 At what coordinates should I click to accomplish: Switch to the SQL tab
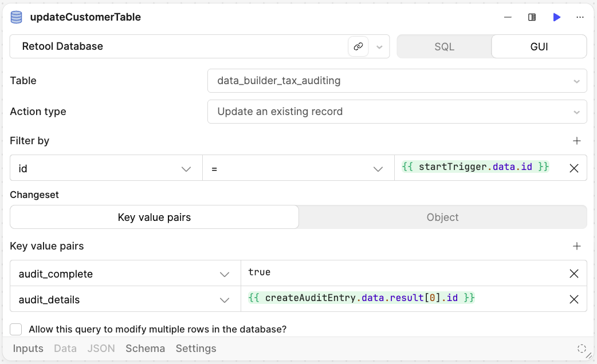click(x=444, y=46)
